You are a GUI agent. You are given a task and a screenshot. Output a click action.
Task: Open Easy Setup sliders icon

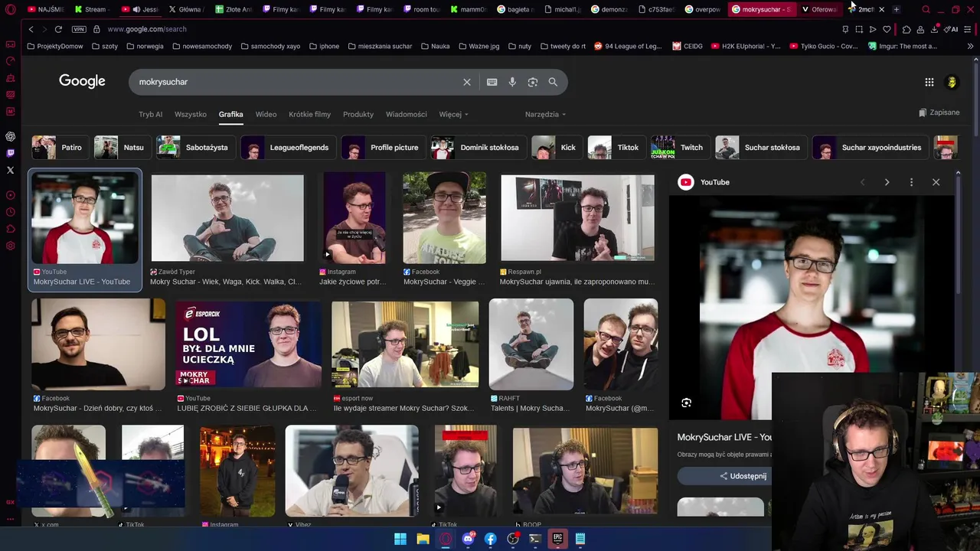tap(969, 29)
